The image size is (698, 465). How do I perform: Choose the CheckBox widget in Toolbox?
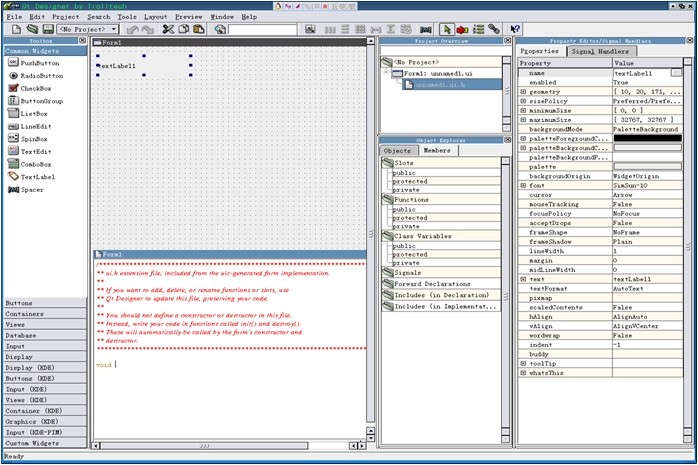(36, 88)
